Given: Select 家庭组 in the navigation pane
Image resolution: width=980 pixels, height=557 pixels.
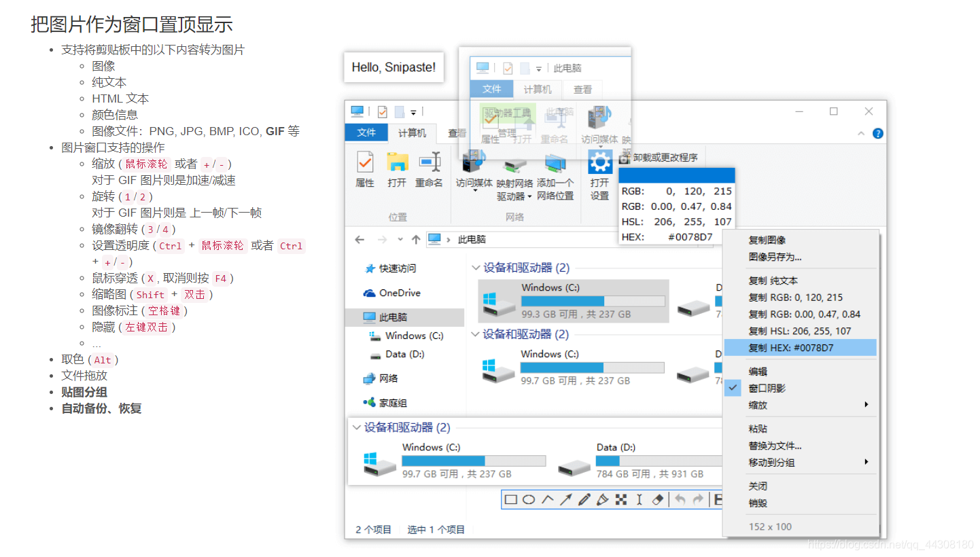Looking at the screenshot, I should pyautogui.click(x=385, y=403).
